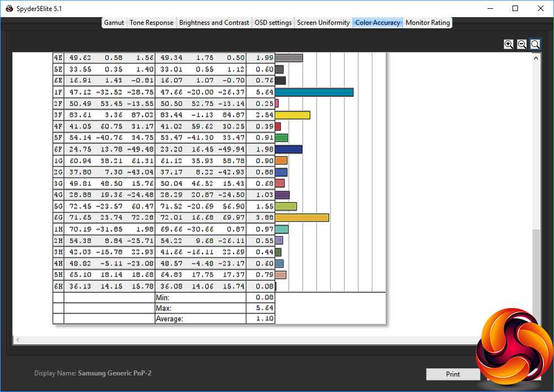Click the orange 6G color bar

click(302, 218)
